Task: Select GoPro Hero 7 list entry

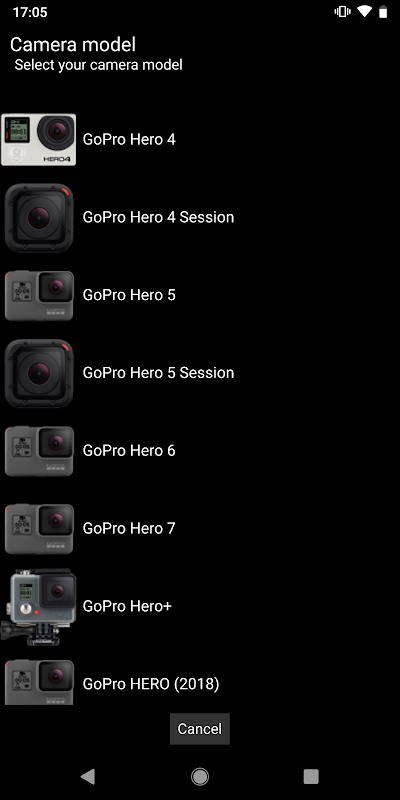Action: [x=129, y=529]
